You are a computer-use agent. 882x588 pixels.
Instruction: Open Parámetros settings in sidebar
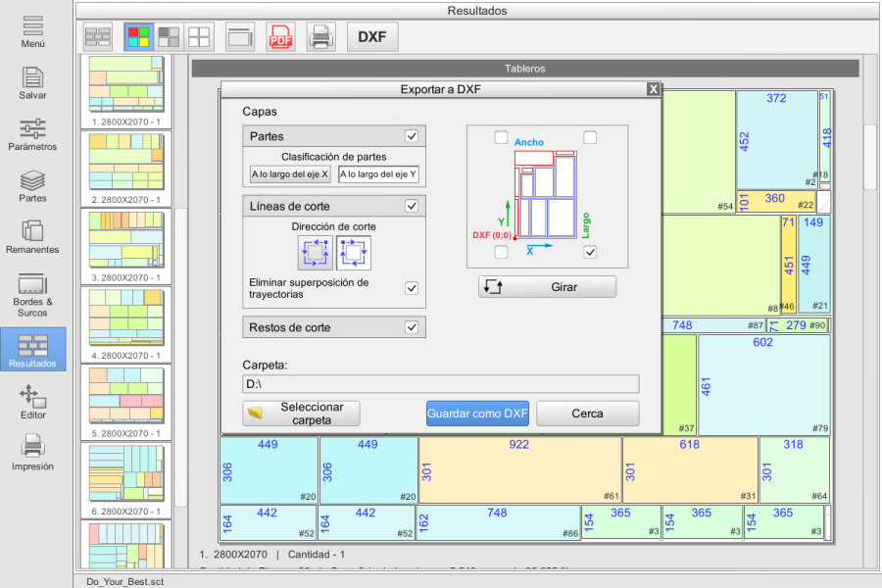(x=32, y=135)
